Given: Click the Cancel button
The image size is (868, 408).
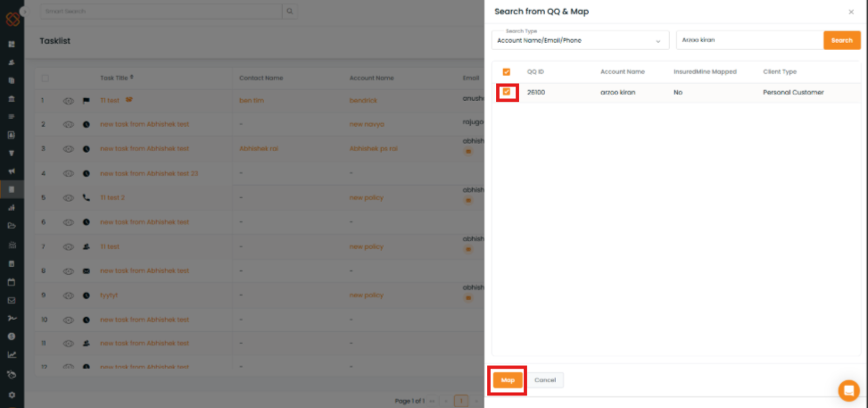Looking at the screenshot, I should (545, 380).
